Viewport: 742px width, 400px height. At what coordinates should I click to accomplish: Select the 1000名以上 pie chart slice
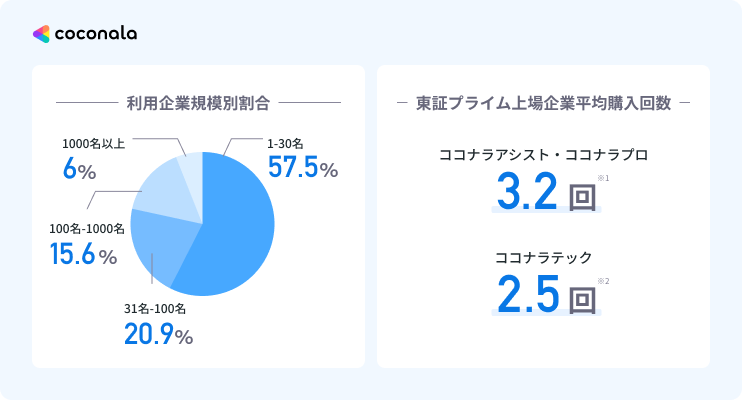[x=190, y=170]
